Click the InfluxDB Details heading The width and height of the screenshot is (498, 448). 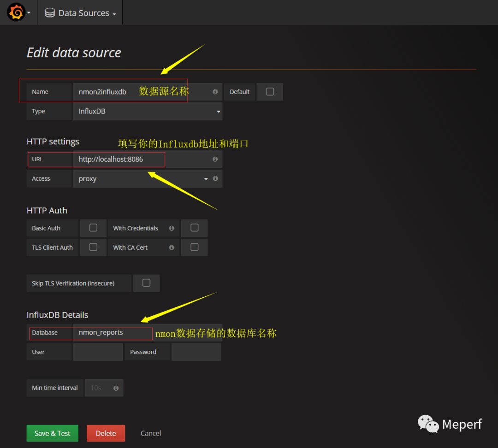pos(57,315)
